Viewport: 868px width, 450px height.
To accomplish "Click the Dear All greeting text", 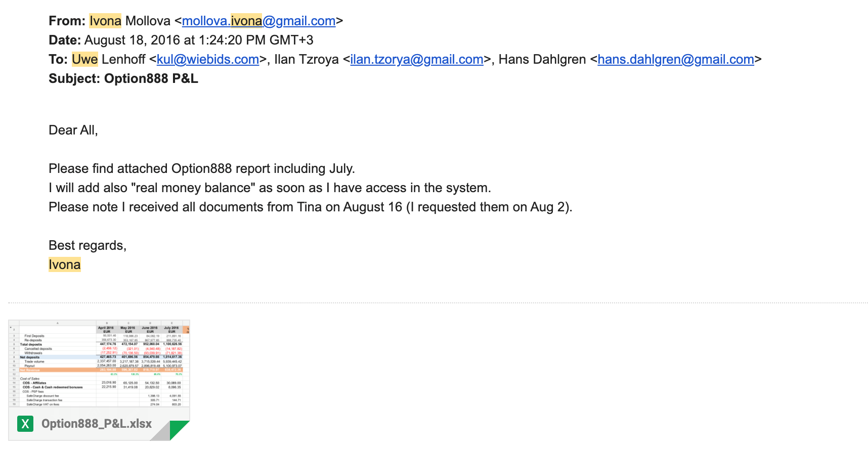I will (x=73, y=130).
